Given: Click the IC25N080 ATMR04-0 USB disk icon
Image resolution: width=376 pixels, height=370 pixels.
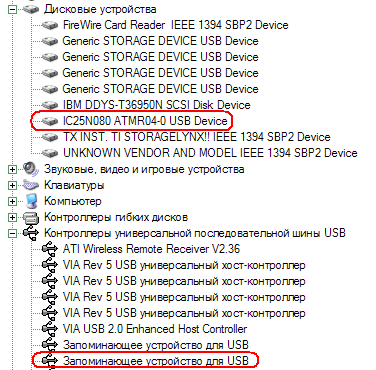Looking at the screenshot, I should (x=50, y=121).
